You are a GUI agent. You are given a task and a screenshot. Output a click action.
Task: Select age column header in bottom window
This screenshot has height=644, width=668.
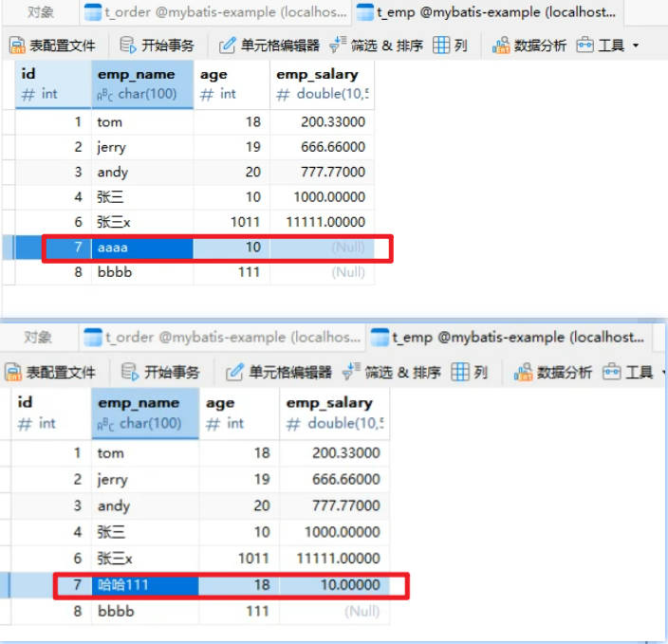(x=239, y=414)
